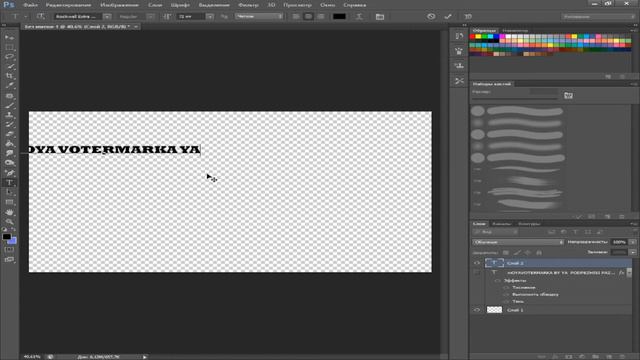Hide the top text layer (Слой 2)
This screenshot has height=360, width=640.
click(477, 263)
